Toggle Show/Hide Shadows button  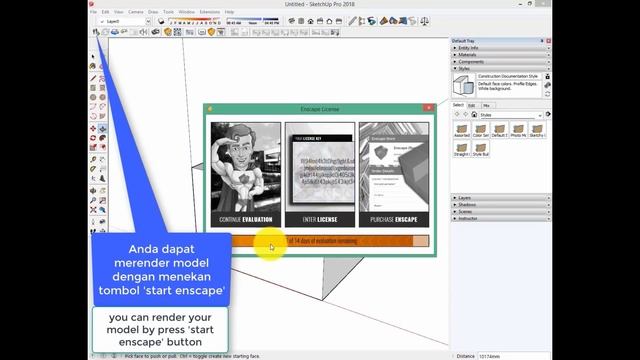coord(161,21)
